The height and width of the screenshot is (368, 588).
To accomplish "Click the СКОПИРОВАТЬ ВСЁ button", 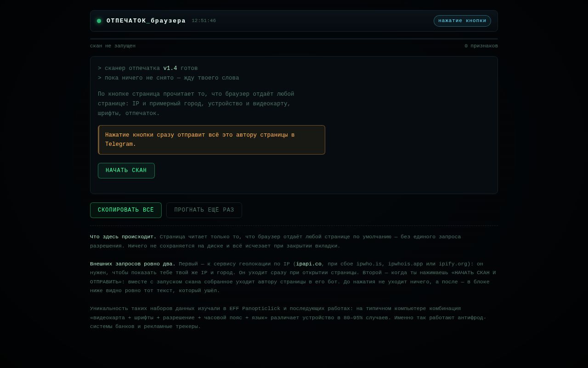I will (126, 210).
